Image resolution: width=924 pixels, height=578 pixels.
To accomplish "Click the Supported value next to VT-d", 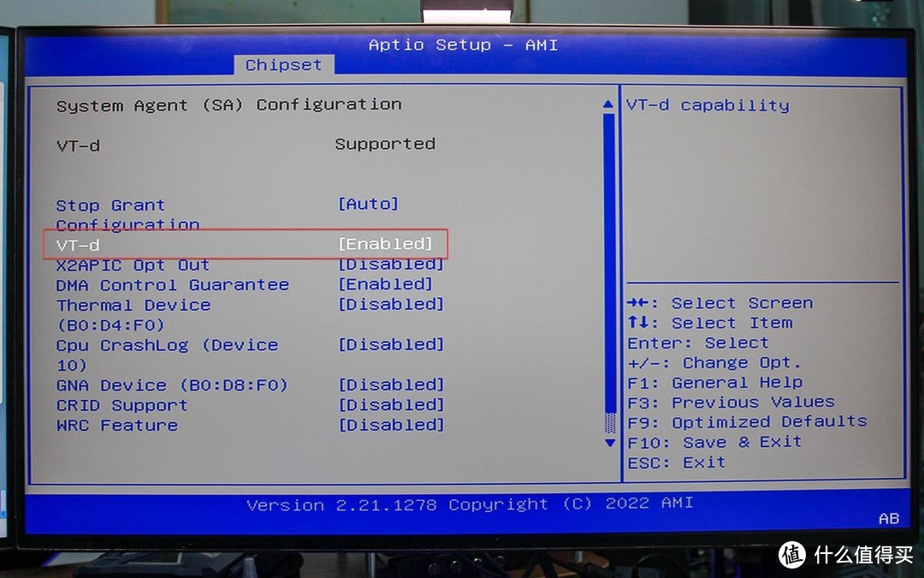I will [385, 144].
